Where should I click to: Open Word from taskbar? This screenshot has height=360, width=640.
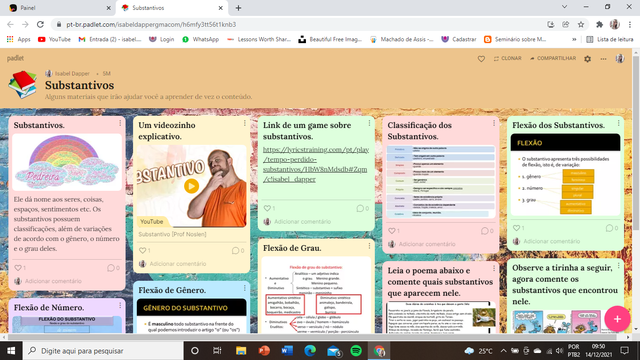(x=287, y=351)
